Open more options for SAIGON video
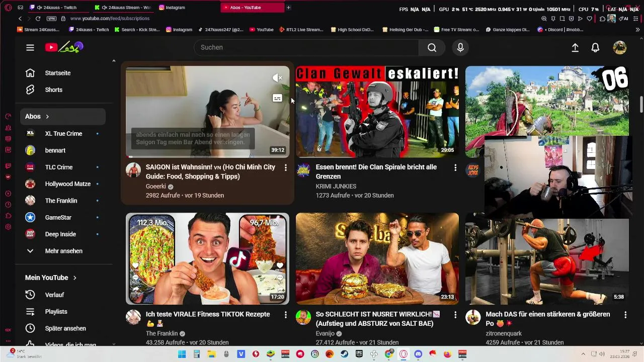Screen dimensions: 644x362 [285, 167]
